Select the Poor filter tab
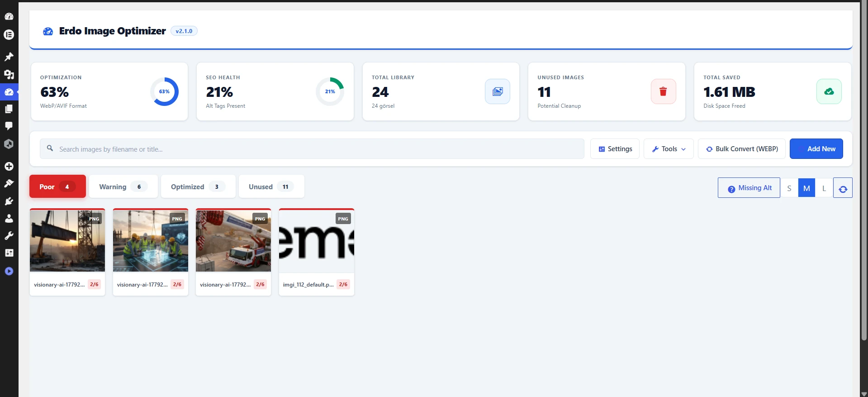The image size is (868, 397). coord(57,187)
